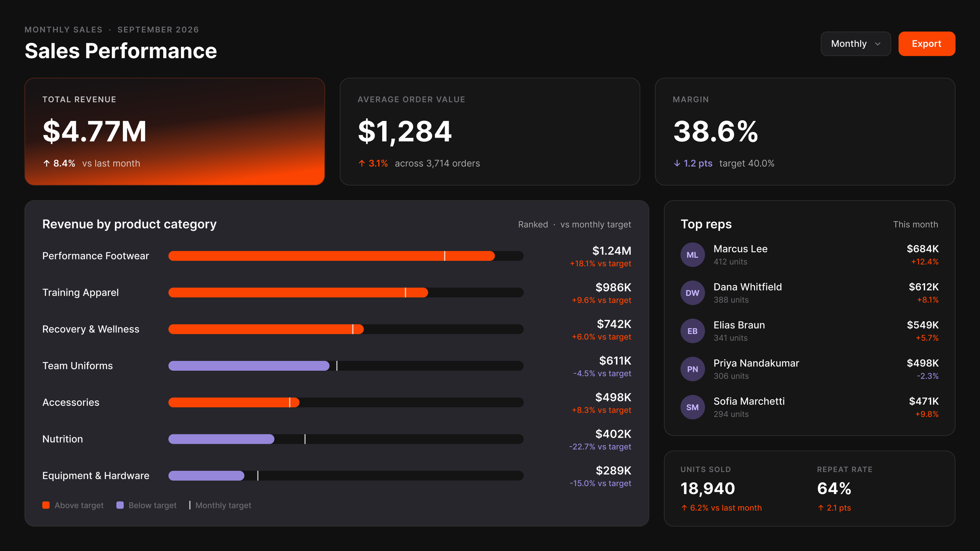Open Priya Nandakumar's rep name
This screenshot has width=980, height=551.
click(x=756, y=363)
